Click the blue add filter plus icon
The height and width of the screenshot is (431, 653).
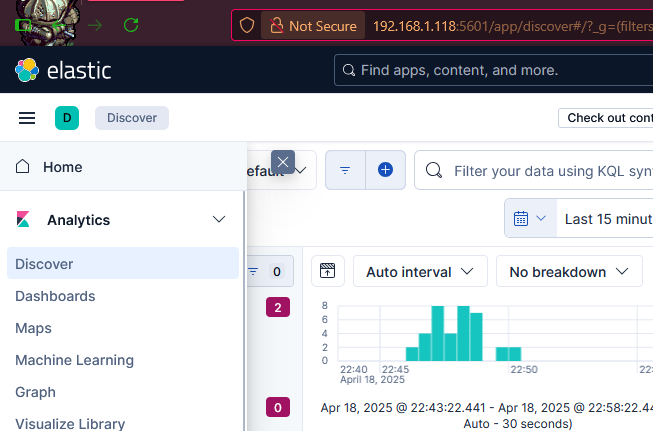[385, 170]
